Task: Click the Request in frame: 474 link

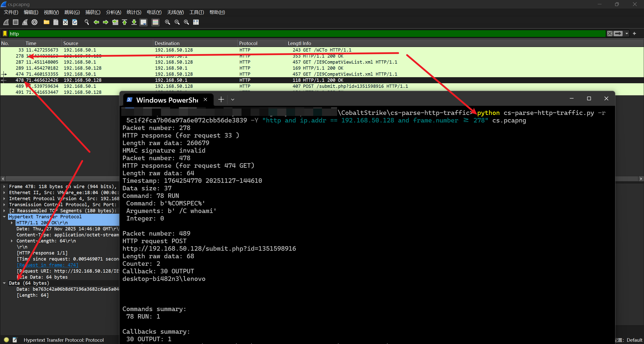Action: click(48, 265)
